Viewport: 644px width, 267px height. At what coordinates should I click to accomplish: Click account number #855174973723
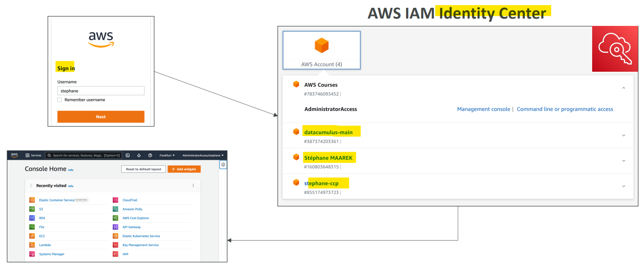pos(321,192)
